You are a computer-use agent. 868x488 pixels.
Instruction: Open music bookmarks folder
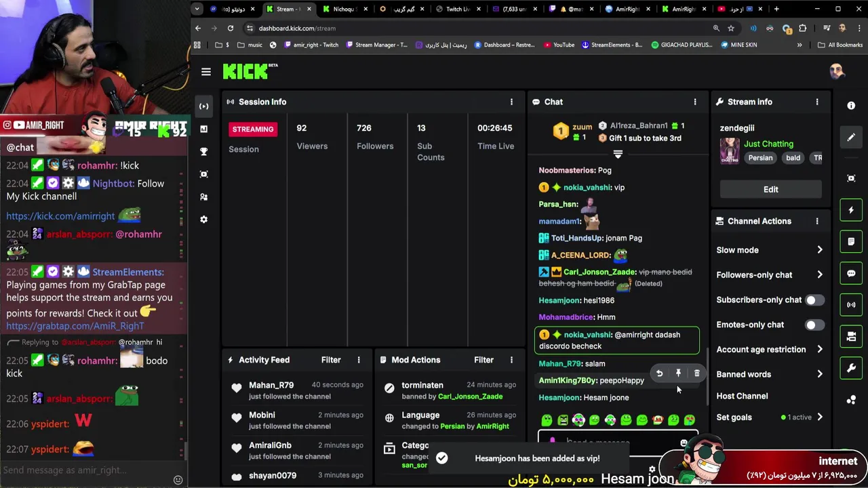pos(250,45)
